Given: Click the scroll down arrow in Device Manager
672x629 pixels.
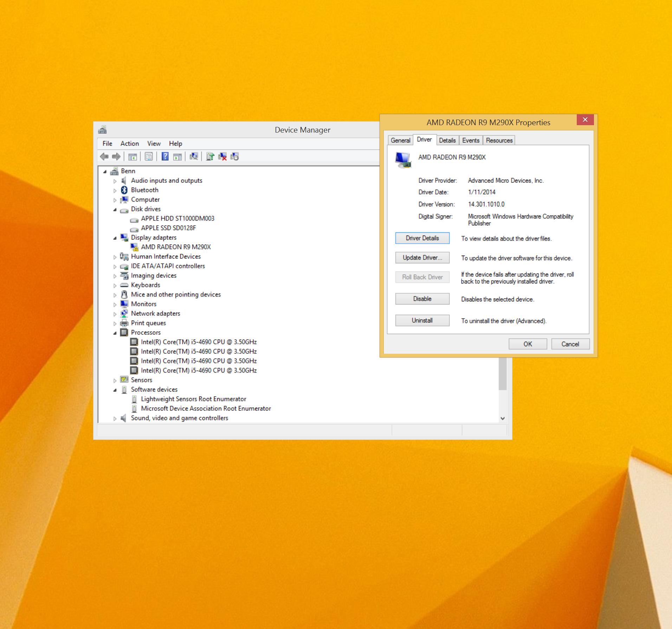Looking at the screenshot, I should pyautogui.click(x=503, y=418).
